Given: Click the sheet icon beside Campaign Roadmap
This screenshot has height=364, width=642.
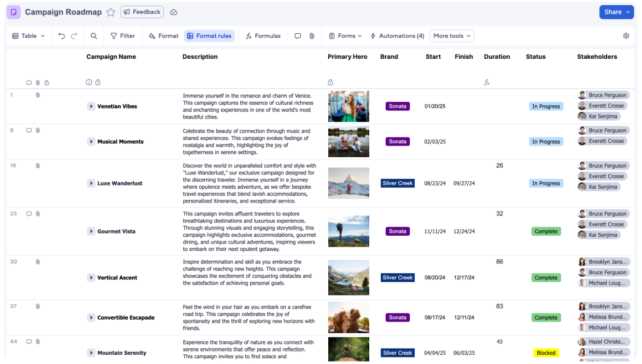Looking at the screenshot, I should coord(14,12).
